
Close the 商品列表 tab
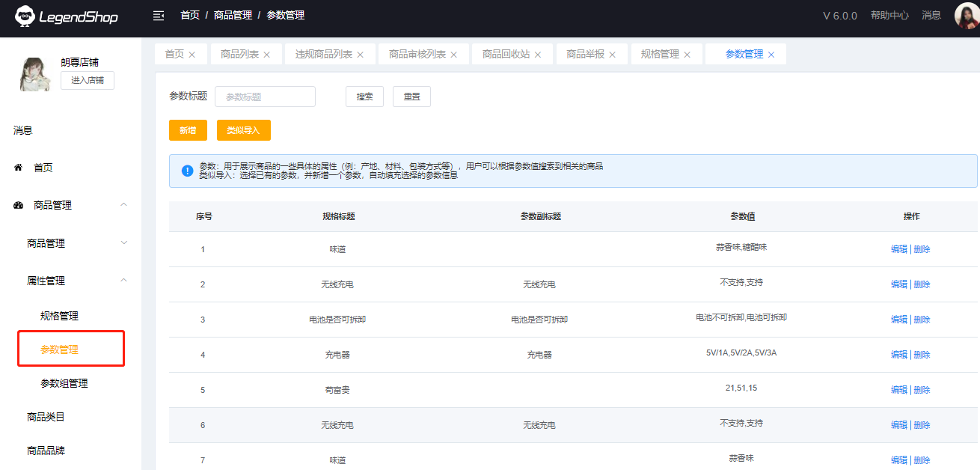tap(267, 55)
